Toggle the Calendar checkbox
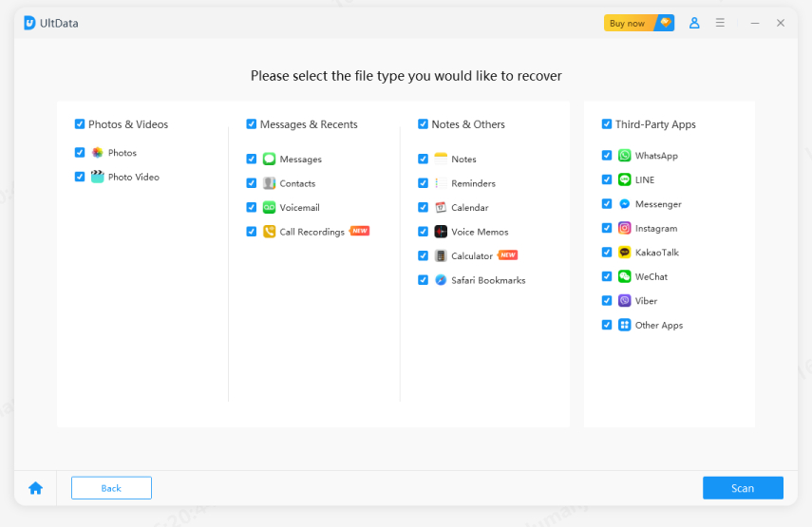Image resolution: width=812 pixels, height=527 pixels. pyautogui.click(x=423, y=208)
